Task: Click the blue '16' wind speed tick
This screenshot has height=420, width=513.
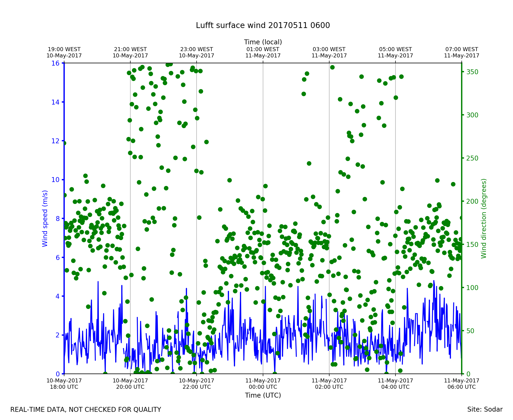Action: (55, 63)
